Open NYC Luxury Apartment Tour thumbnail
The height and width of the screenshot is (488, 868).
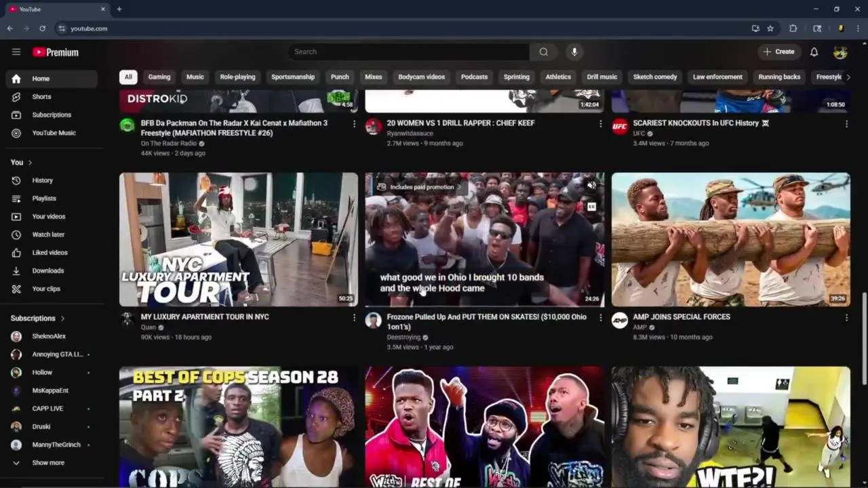[239, 239]
